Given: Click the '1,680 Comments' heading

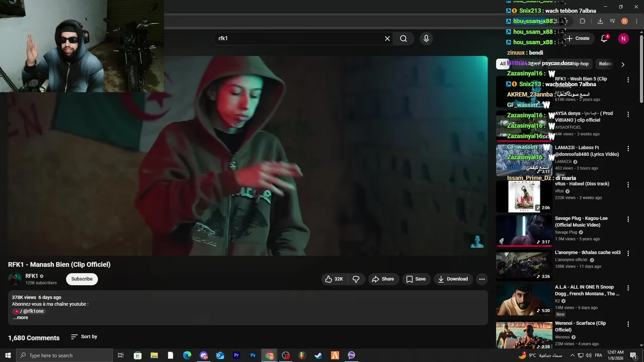Looking at the screenshot, I should tap(34, 338).
